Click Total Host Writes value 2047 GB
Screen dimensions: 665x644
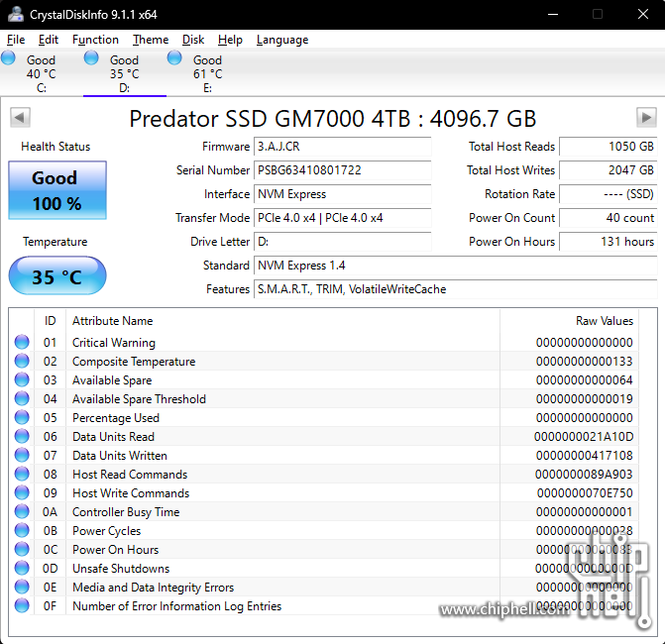click(x=609, y=170)
